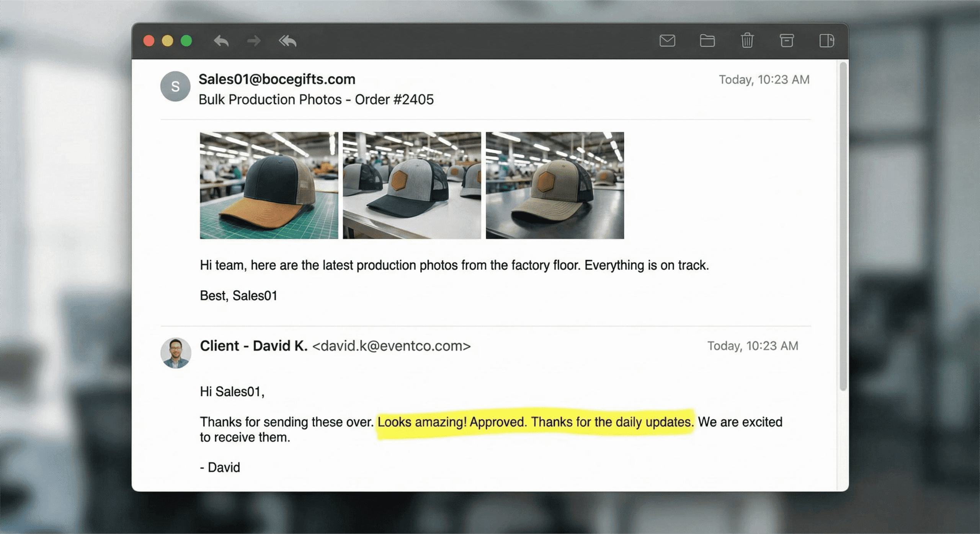Click the gray S sender avatar

[x=175, y=86]
